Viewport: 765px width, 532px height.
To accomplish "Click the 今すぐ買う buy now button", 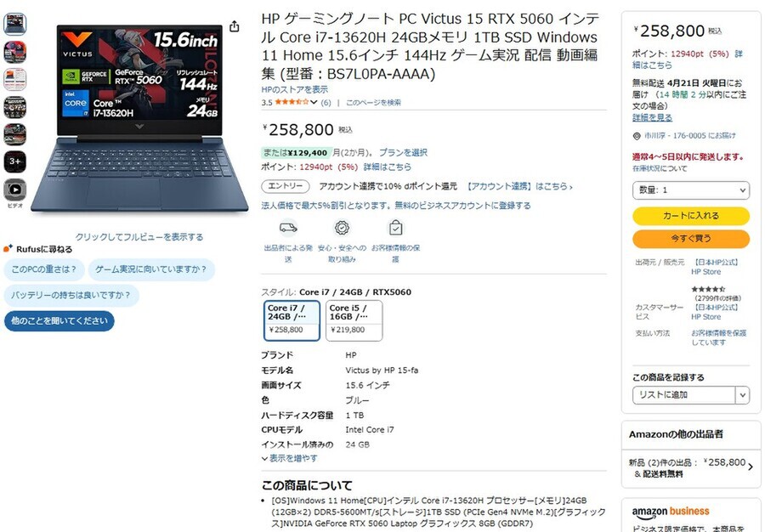I will pyautogui.click(x=691, y=239).
